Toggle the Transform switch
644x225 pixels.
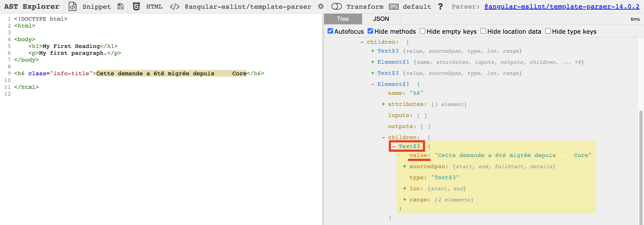click(336, 7)
